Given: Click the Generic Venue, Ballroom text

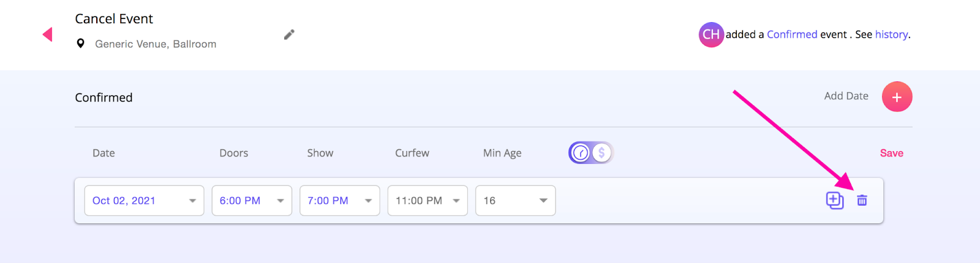Looking at the screenshot, I should coord(156,44).
